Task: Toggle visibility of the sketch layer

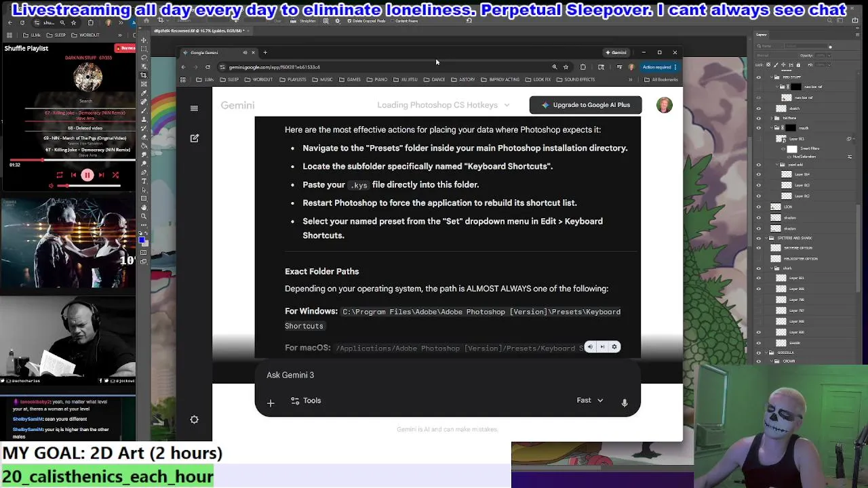Action: click(x=758, y=108)
